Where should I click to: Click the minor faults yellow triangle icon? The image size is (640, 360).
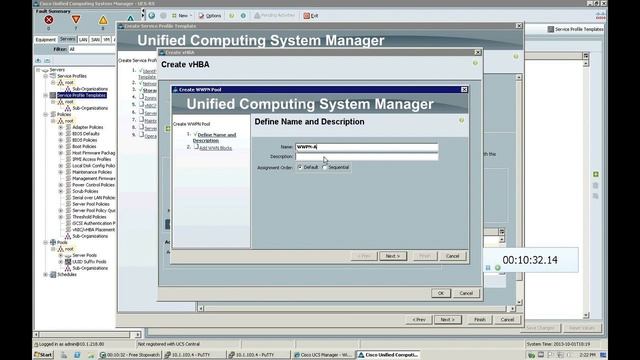point(103,20)
